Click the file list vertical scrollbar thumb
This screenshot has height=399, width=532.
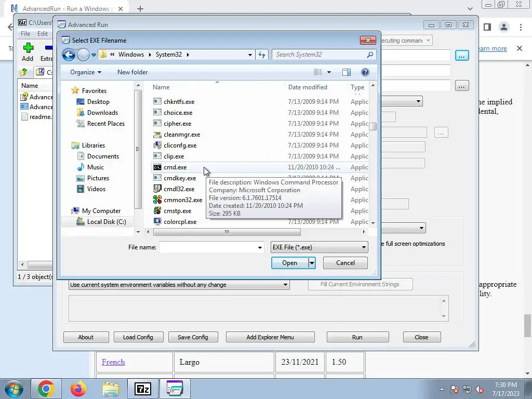coord(373,126)
